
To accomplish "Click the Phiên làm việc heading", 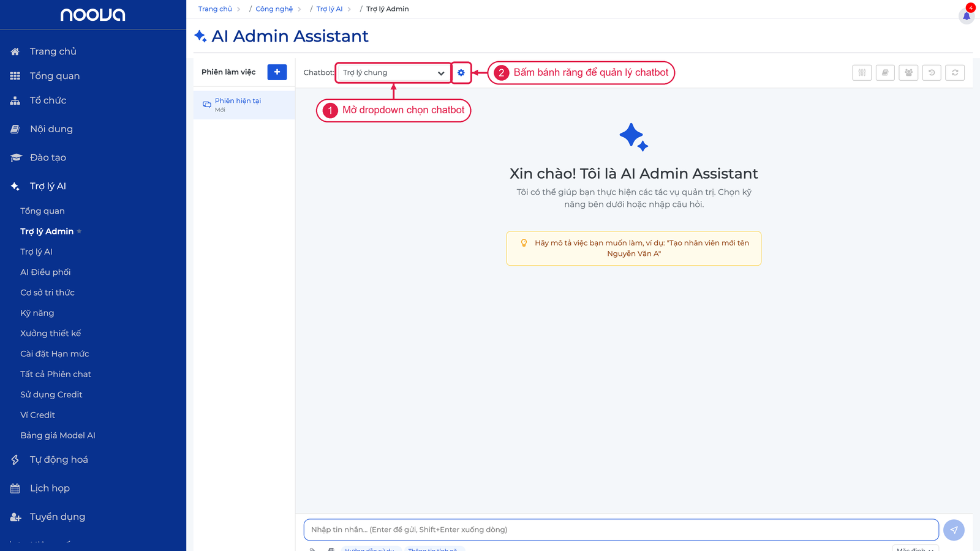I will [228, 72].
